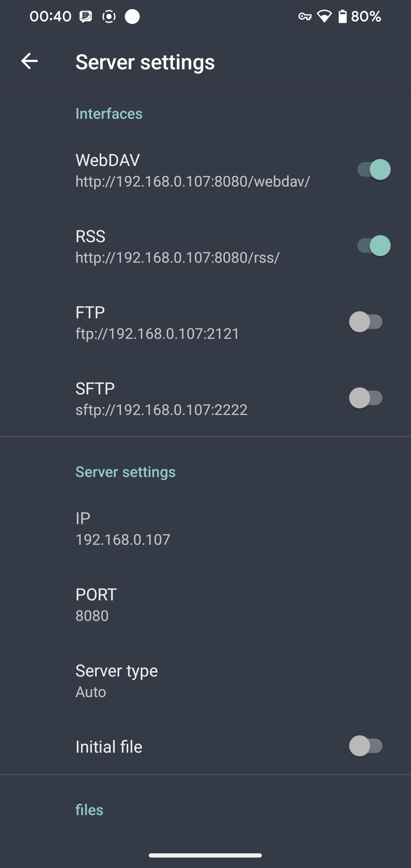Open the PORT 8080 setting
The height and width of the screenshot is (868, 411).
coord(96,605)
